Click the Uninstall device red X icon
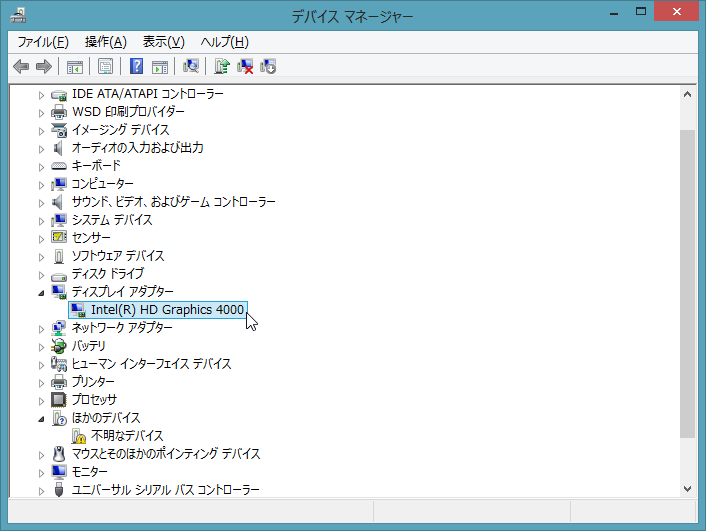The height and width of the screenshot is (531, 706). click(245, 67)
